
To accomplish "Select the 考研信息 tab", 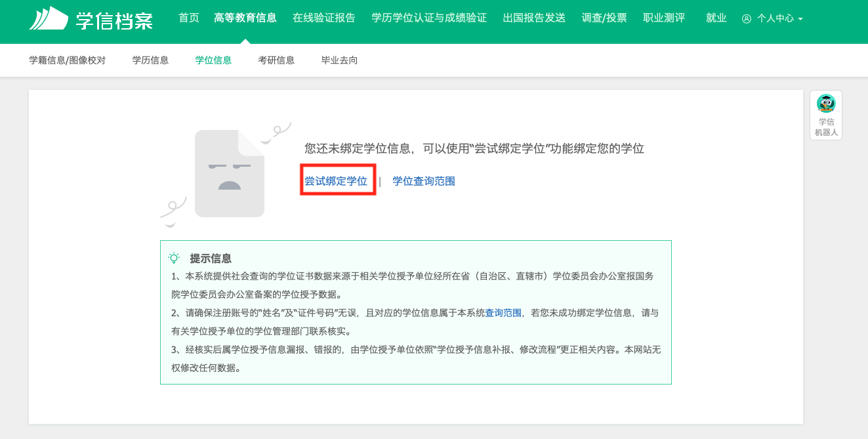I will click(x=276, y=60).
